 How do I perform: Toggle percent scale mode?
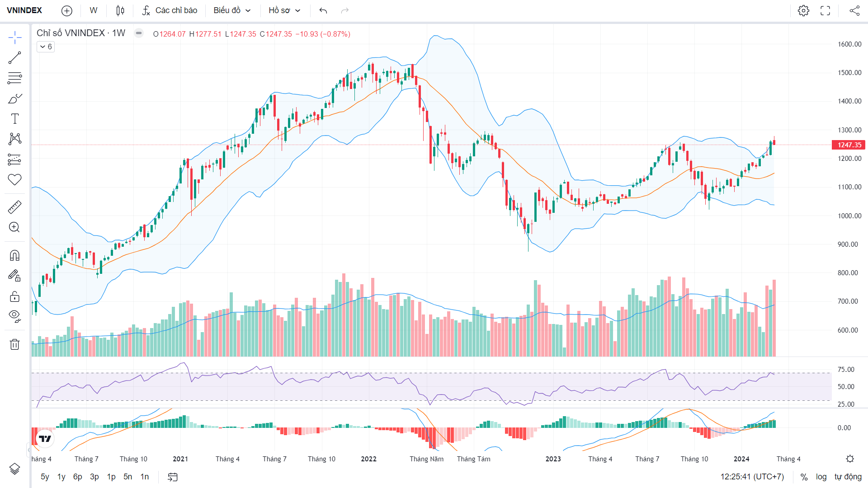(804, 477)
